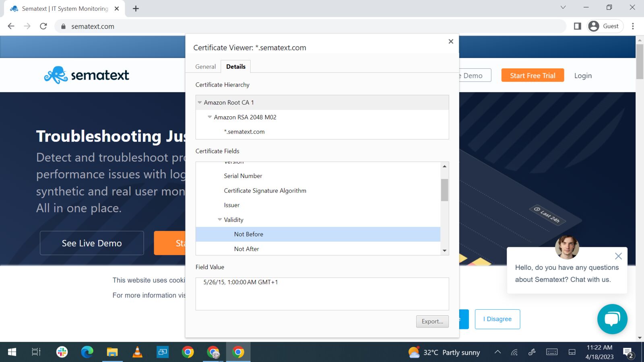
Task: Select the Issuer field
Action: [318, 205]
